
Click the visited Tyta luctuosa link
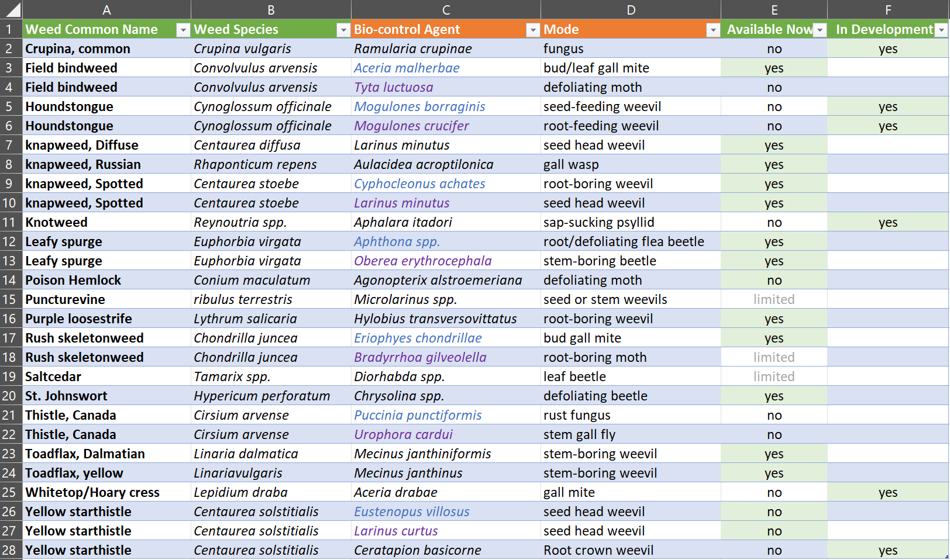pyautogui.click(x=393, y=87)
